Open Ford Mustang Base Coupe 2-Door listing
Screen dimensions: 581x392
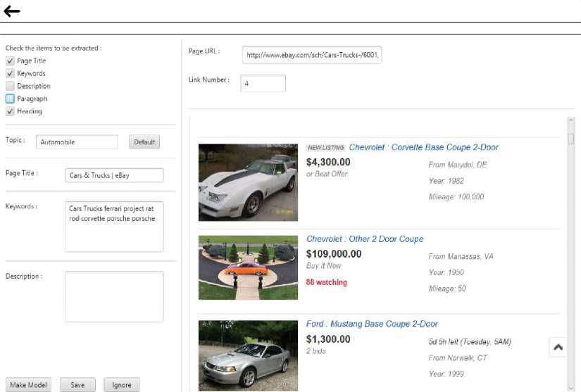(372, 324)
